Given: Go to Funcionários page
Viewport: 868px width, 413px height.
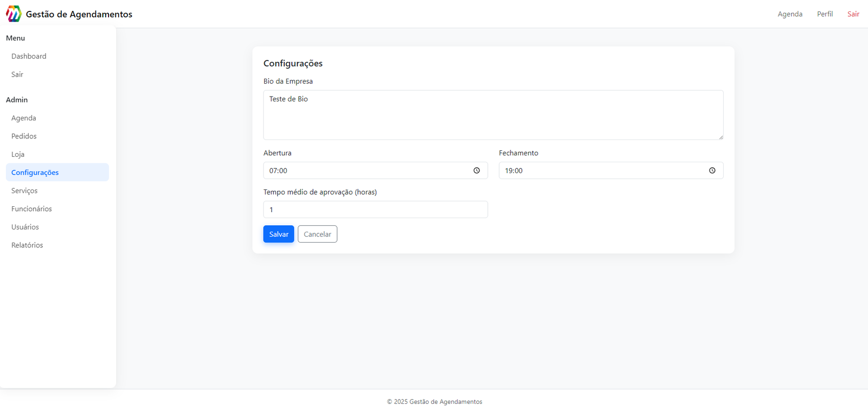Looking at the screenshot, I should coord(31,209).
